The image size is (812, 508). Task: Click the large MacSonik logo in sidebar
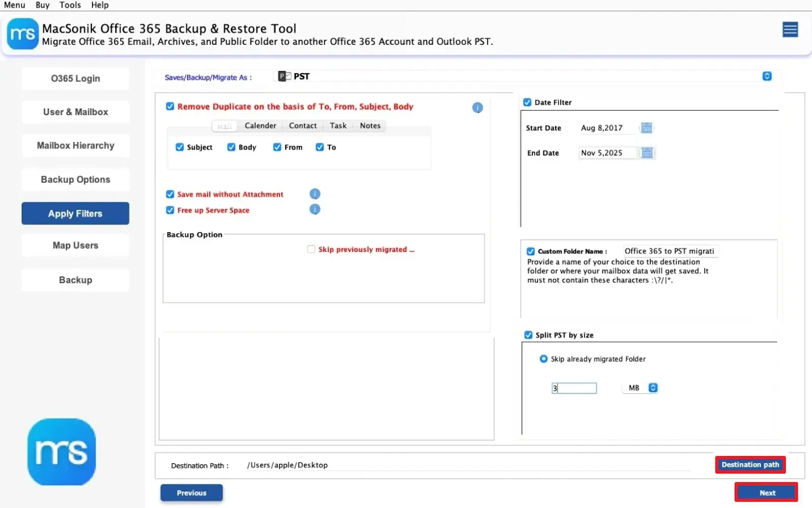(x=61, y=452)
